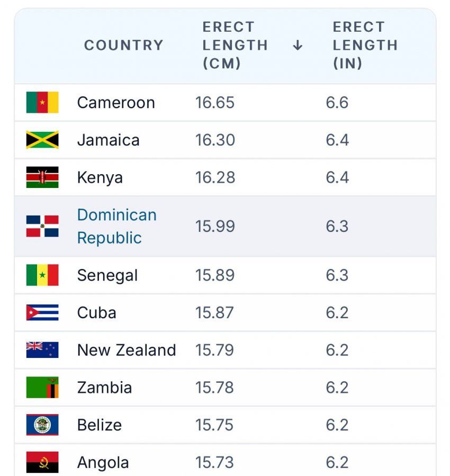Screen dimensions: 450x476
Task: Select the Cameroon country name
Action: 116,102
